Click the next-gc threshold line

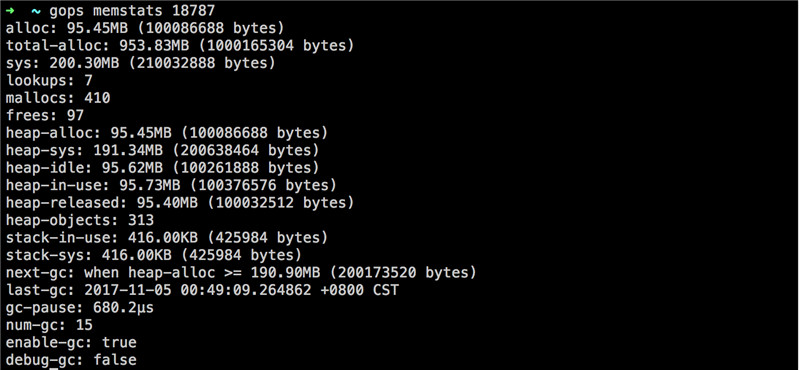click(x=241, y=272)
